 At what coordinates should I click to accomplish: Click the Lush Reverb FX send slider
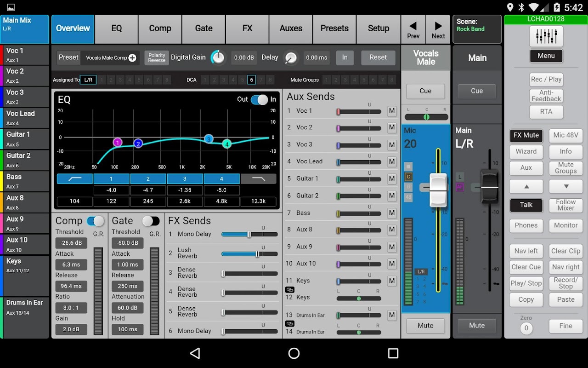tap(249, 254)
